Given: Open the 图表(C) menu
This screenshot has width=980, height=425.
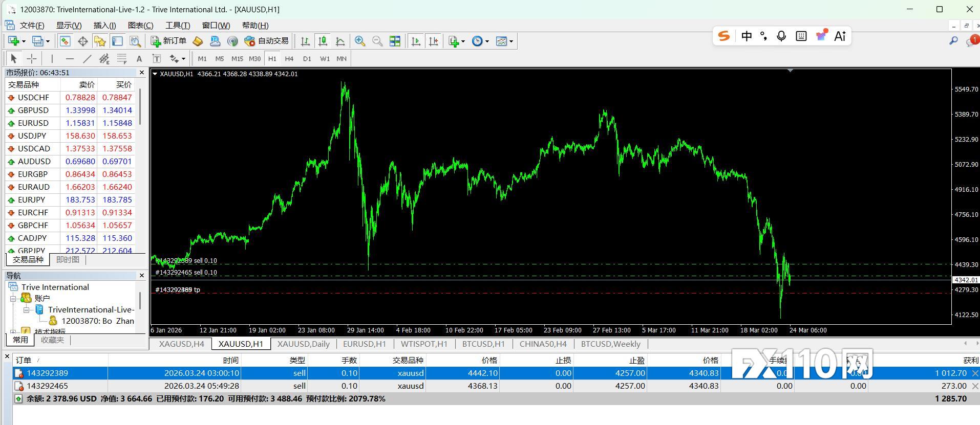Looking at the screenshot, I should coord(140,25).
